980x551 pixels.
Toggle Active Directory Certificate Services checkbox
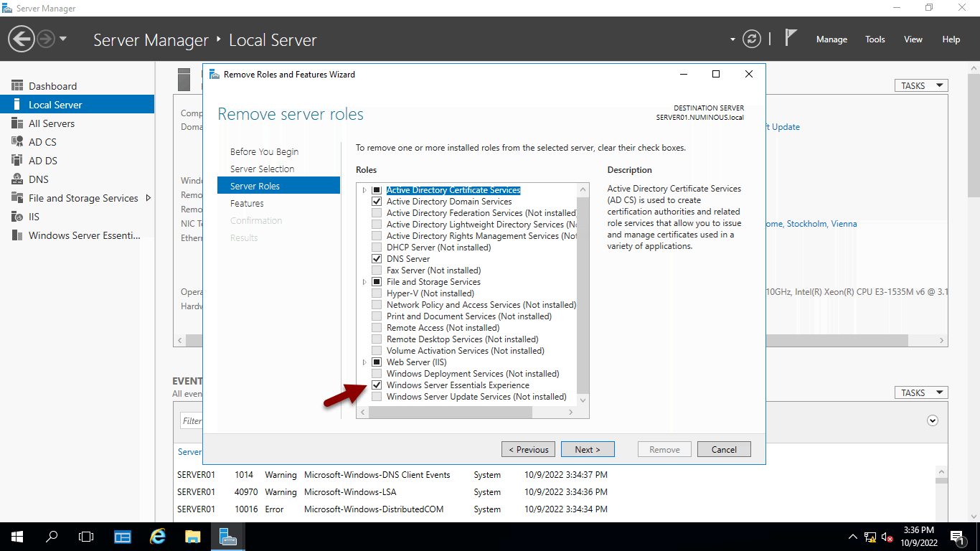click(377, 190)
